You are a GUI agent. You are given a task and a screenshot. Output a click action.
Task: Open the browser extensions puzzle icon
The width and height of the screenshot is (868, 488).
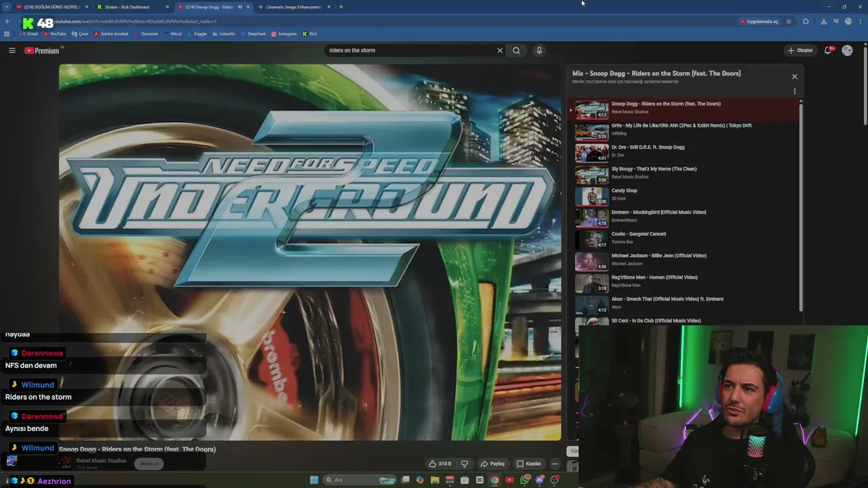pos(806,22)
